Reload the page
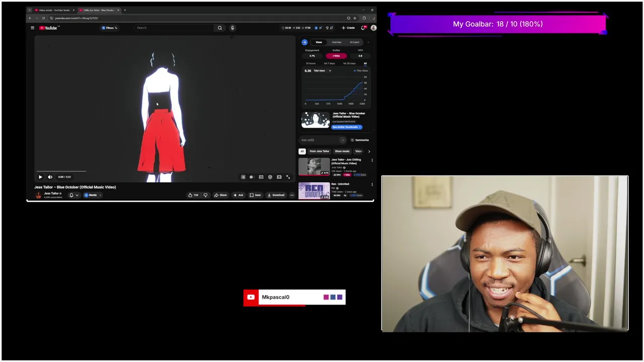 (x=43, y=18)
